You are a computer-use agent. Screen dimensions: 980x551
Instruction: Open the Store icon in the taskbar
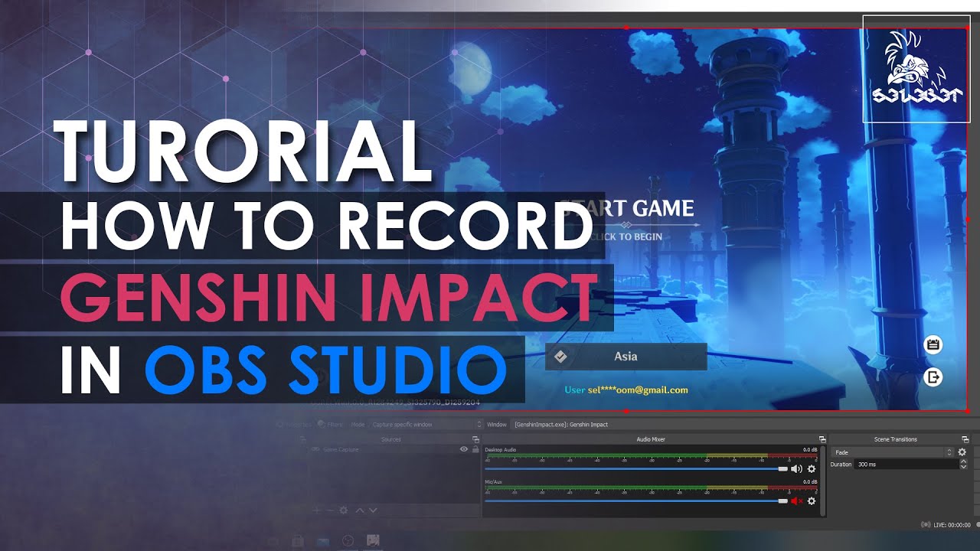click(x=297, y=541)
